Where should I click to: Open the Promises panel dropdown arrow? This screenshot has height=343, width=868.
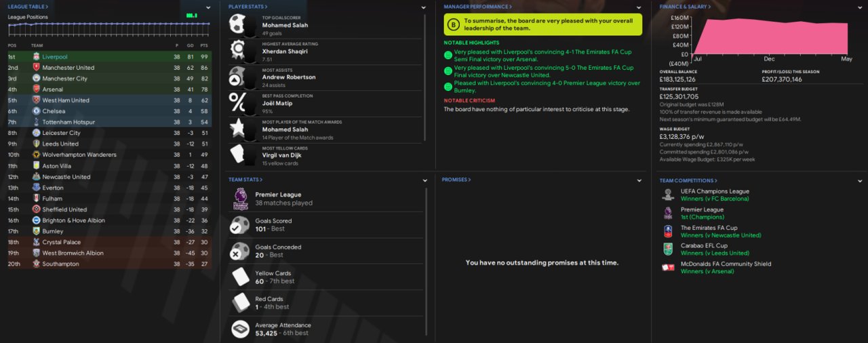pyautogui.click(x=639, y=180)
